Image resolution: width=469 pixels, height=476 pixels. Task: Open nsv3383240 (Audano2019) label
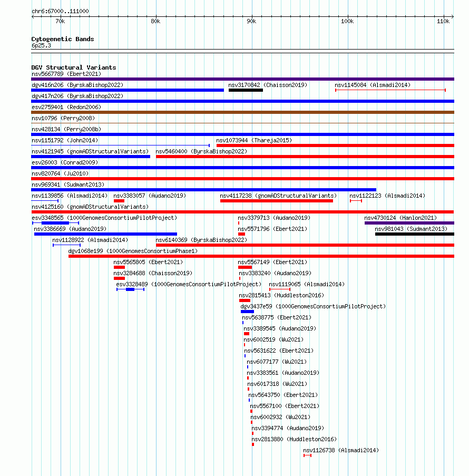click(x=275, y=273)
